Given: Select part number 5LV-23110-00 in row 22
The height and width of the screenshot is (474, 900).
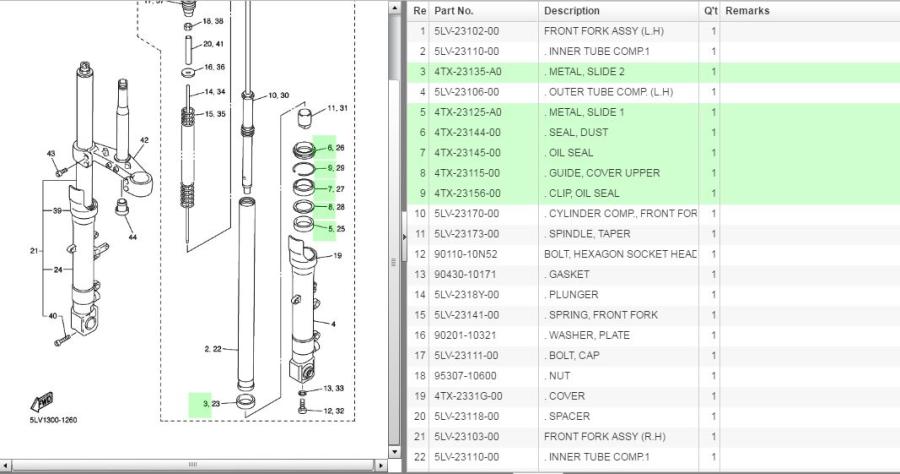Looking at the screenshot, I should tap(467, 457).
